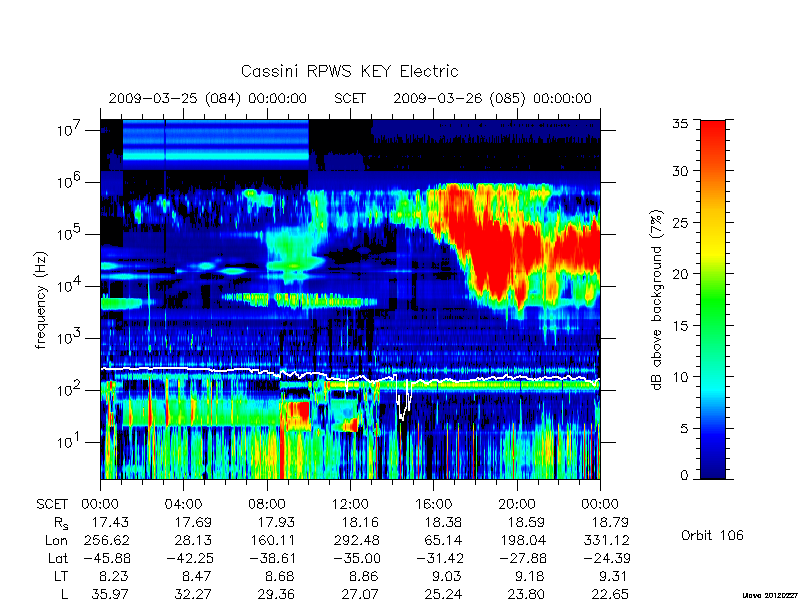Click the title 'Cassini RPWS KEY Electric'

[x=349, y=71]
